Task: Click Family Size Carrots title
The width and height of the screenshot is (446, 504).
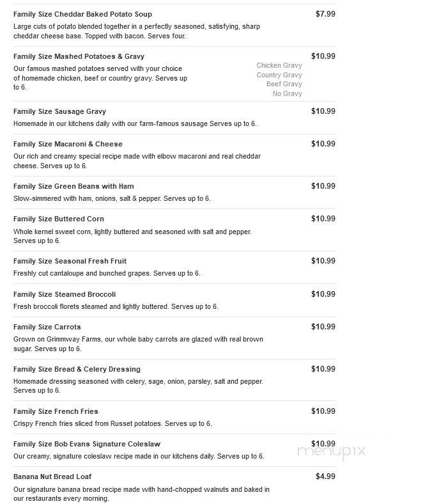Action: point(47,327)
